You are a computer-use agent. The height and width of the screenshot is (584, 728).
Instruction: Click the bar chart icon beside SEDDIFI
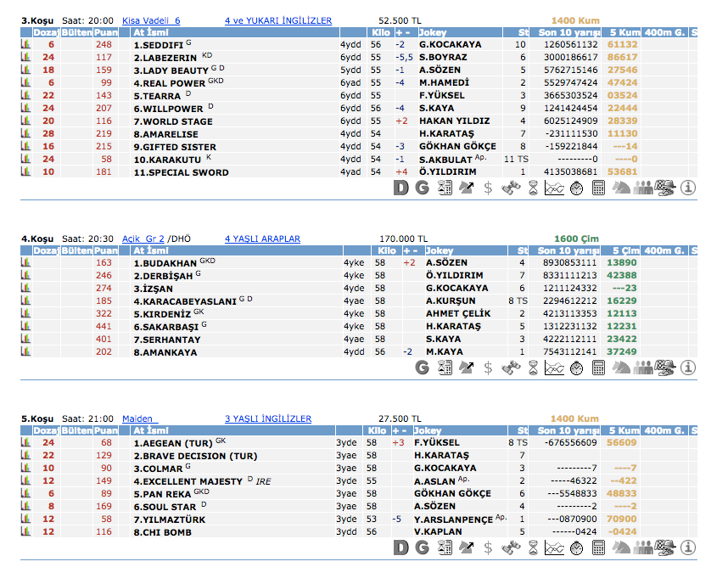[x=25, y=44]
